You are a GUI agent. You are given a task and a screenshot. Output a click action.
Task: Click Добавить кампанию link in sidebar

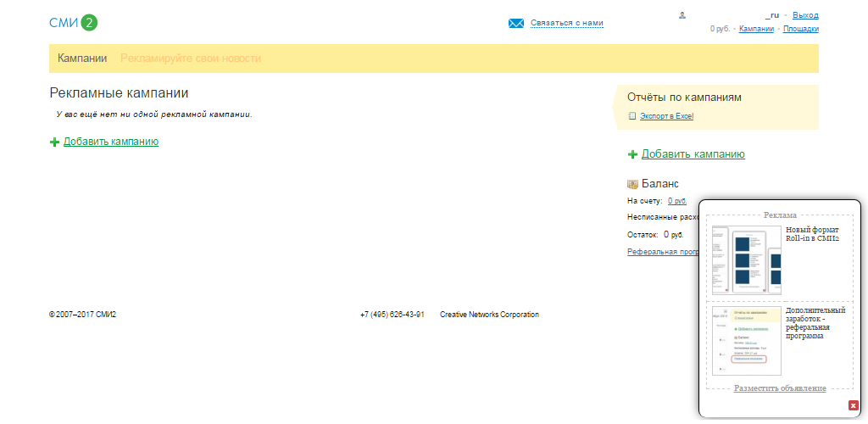(x=693, y=154)
